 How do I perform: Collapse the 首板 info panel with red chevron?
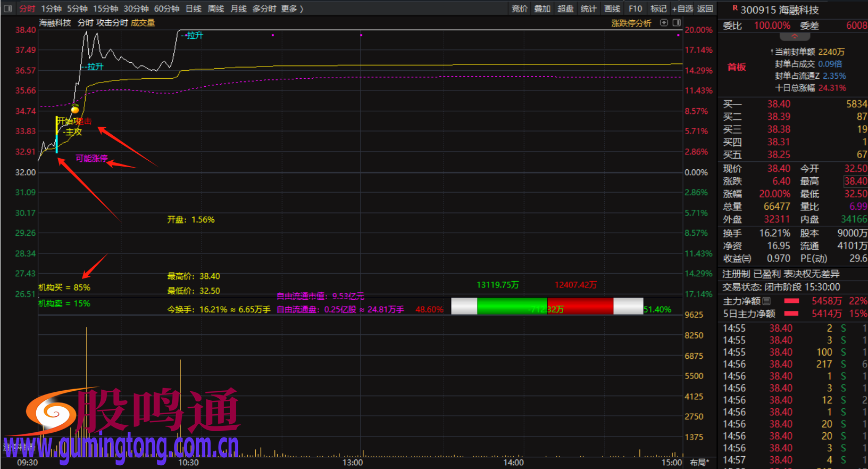pos(795,37)
